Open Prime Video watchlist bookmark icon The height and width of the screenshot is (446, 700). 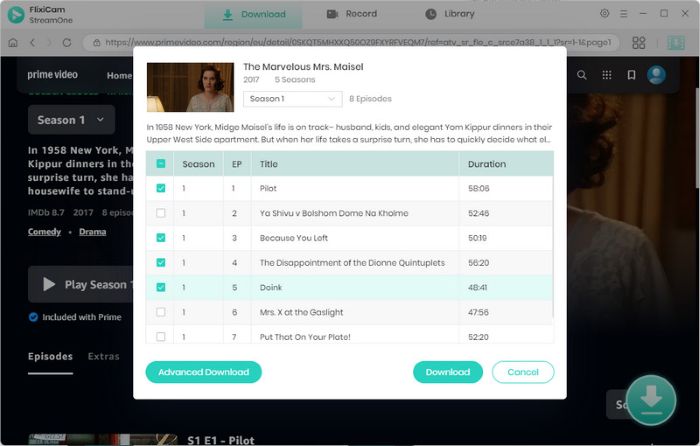[631, 75]
